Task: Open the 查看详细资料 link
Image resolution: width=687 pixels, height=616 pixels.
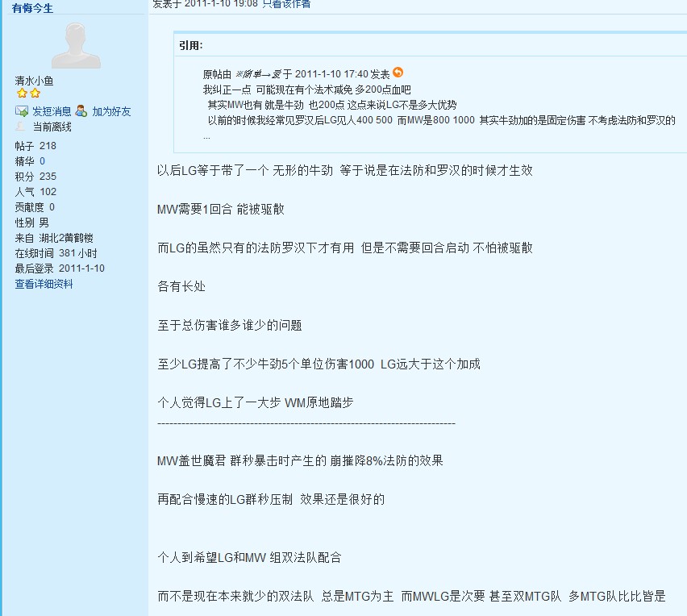Action: coord(44,284)
